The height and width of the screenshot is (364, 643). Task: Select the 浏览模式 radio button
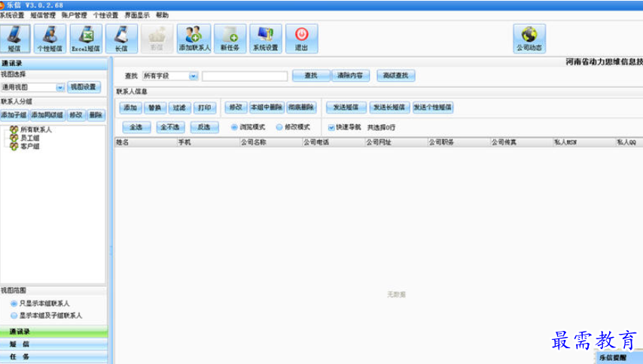pos(234,127)
